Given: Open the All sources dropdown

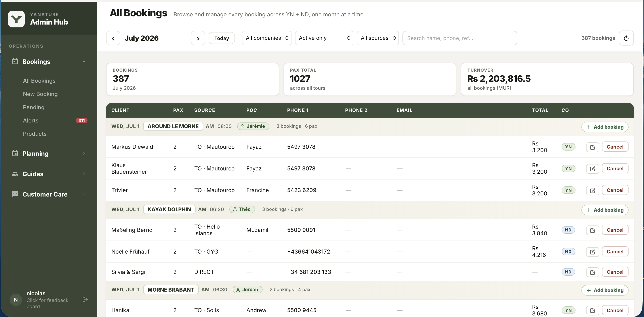Looking at the screenshot, I should tap(378, 38).
